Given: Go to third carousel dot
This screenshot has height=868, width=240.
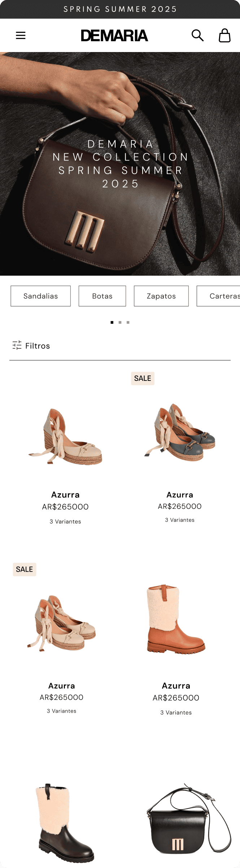Looking at the screenshot, I should tap(128, 322).
